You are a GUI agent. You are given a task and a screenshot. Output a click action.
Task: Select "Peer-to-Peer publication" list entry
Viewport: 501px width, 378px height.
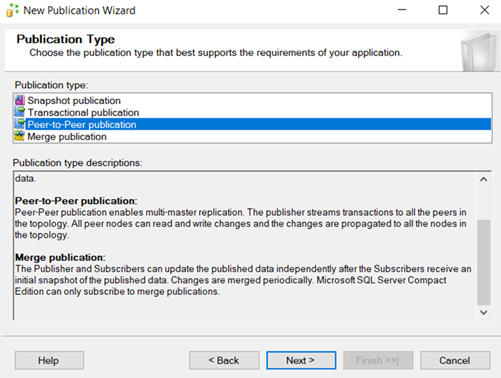tap(252, 124)
